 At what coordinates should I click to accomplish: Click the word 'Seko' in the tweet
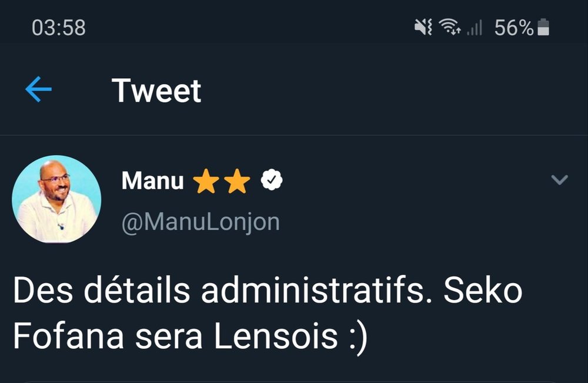[x=483, y=290]
